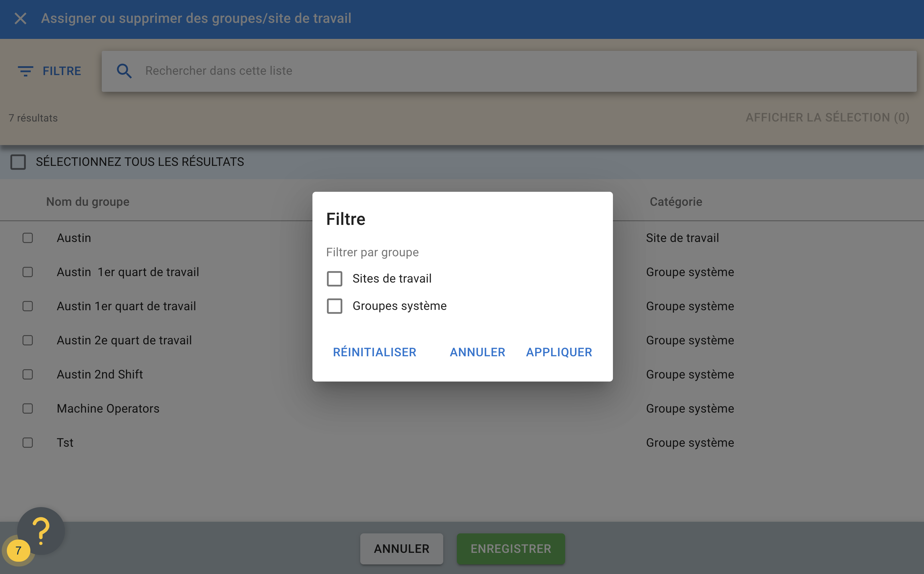Screen dimensions: 924x574
Task: Click the yellow notification badge showing 7
Action: pyautogui.click(x=18, y=550)
